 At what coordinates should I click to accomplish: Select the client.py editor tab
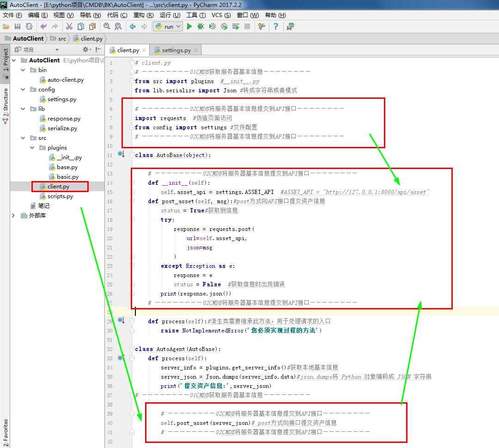(x=128, y=50)
